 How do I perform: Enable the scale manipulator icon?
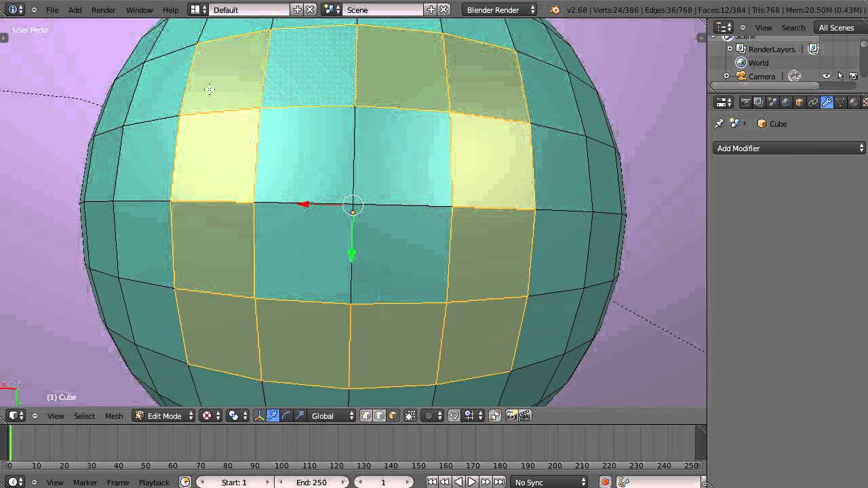[300, 415]
